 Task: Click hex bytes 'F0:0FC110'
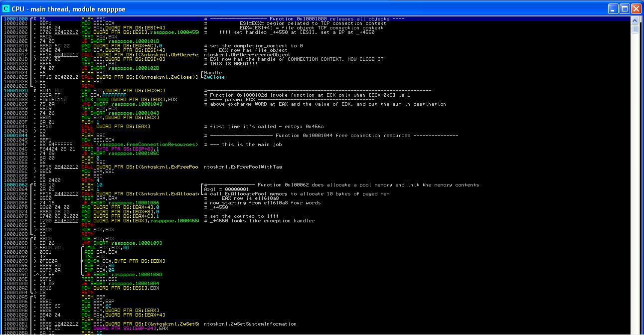click(x=53, y=100)
